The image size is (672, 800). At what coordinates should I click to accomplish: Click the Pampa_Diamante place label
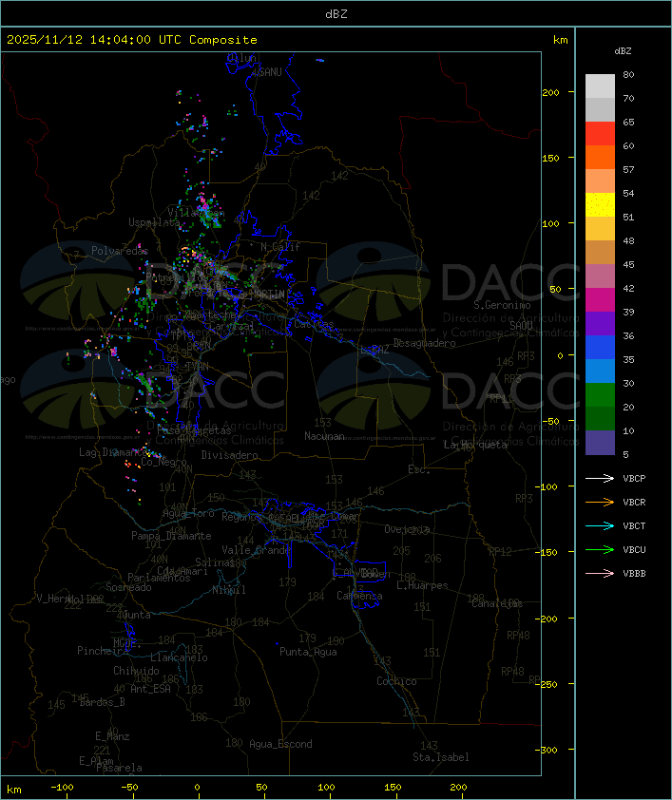point(171,536)
